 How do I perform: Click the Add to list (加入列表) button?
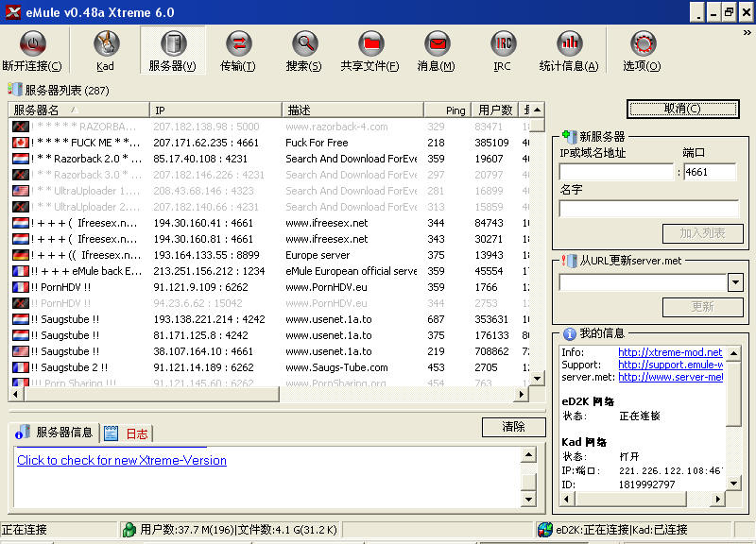pyautogui.click(x=702, y=233)
